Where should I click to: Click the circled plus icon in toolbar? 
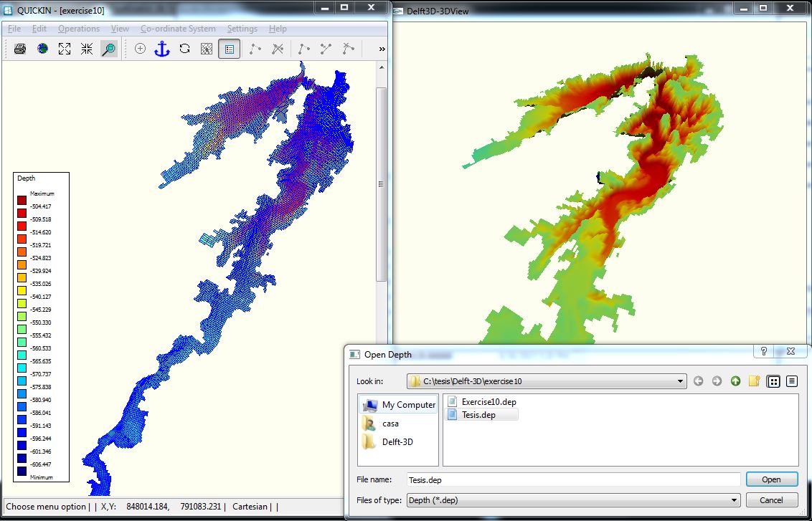pos(140,49)
